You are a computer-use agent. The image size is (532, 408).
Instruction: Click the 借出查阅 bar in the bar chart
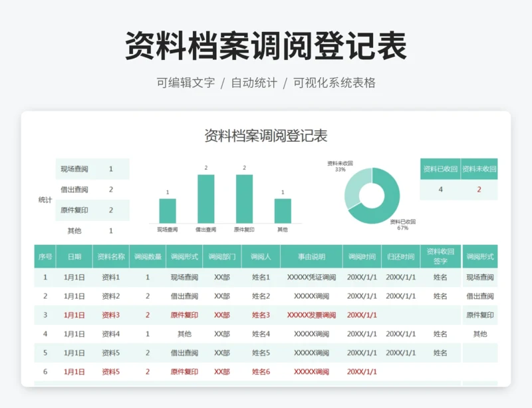click(206, 199)
